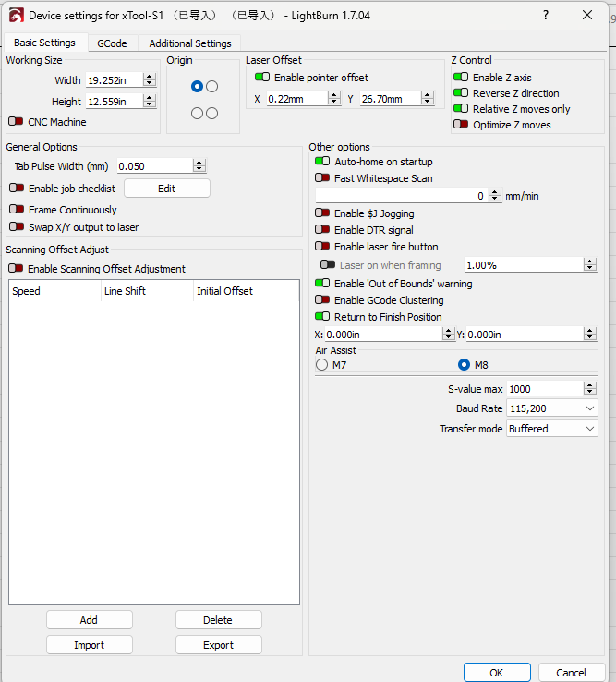This screenshot has height=682, width=616.
Task: Select M7 air assist option
Action: point(321,364)
